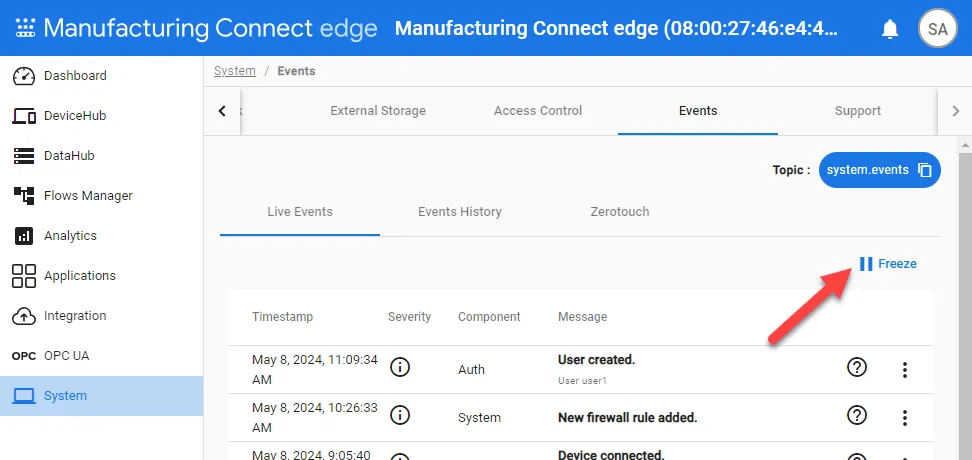Click info severity icon for User created

[x=400, y=368]
